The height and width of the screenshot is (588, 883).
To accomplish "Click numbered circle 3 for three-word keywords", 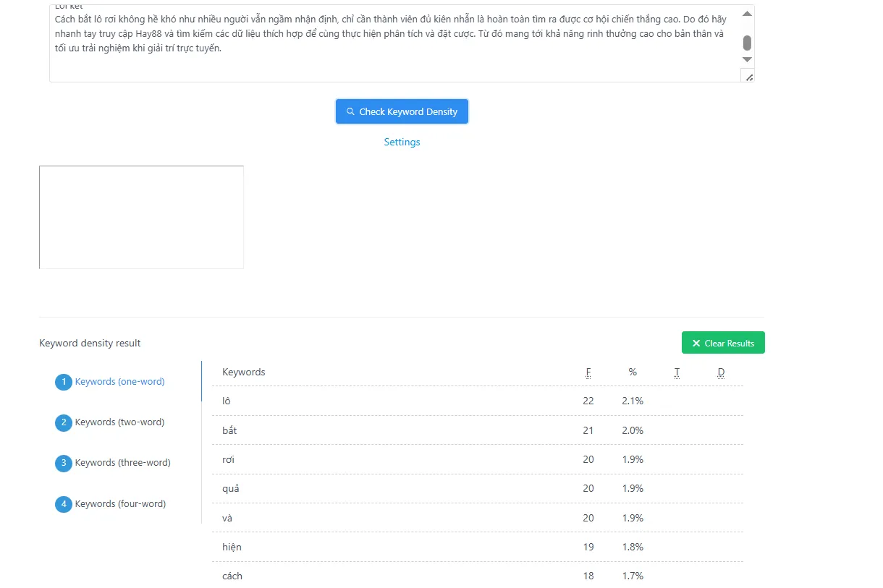I will 64,463.
